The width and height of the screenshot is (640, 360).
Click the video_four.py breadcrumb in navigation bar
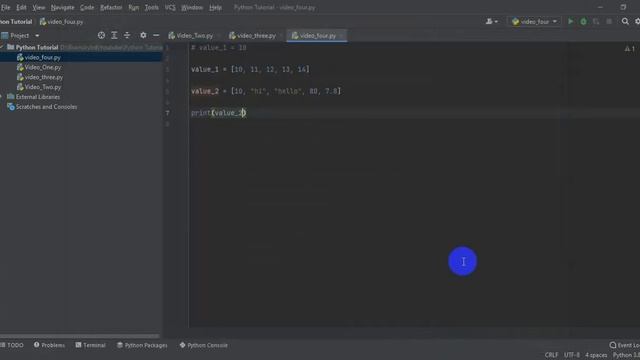pyautogui.click(x=61, y=22)
